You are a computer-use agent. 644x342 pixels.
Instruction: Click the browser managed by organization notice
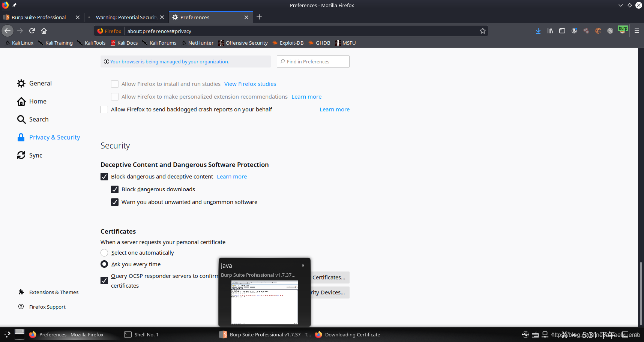tap(185, 61)
